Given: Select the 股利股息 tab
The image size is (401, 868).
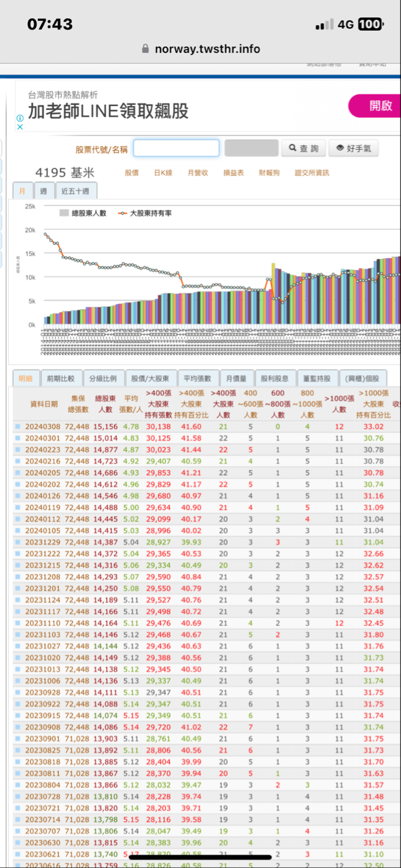Looking at the screenshot, I should pyautogui.click(x=275, y=378).
